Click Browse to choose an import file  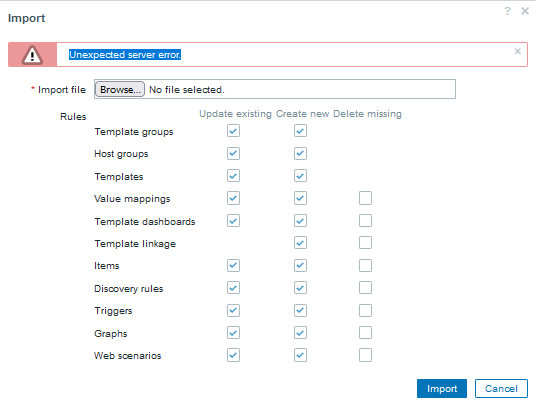tap(120, 89)
